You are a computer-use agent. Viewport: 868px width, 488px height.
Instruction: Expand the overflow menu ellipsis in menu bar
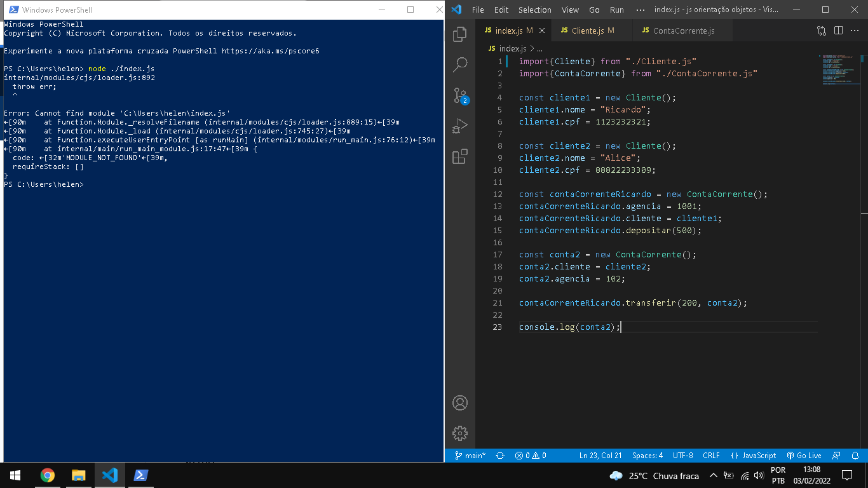[x=640, y=10]
